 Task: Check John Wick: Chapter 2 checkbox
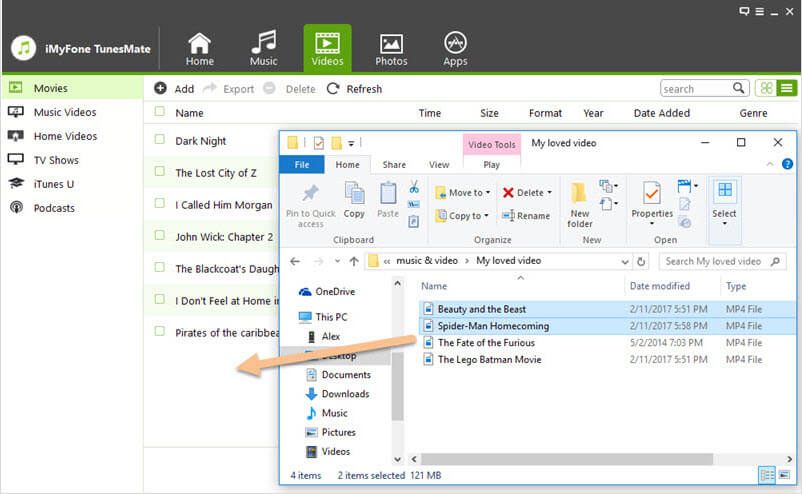[160, 235]
